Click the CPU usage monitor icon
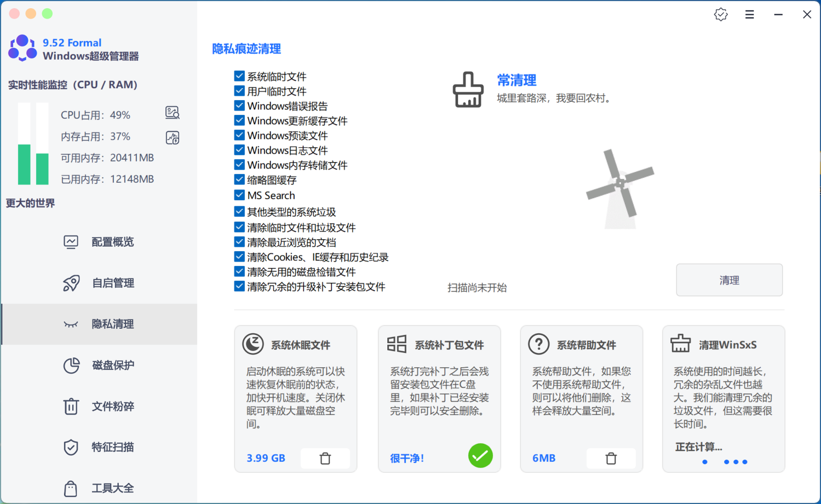Image resolution: width=821 pixels, height=504 pixels. (173, 113)
